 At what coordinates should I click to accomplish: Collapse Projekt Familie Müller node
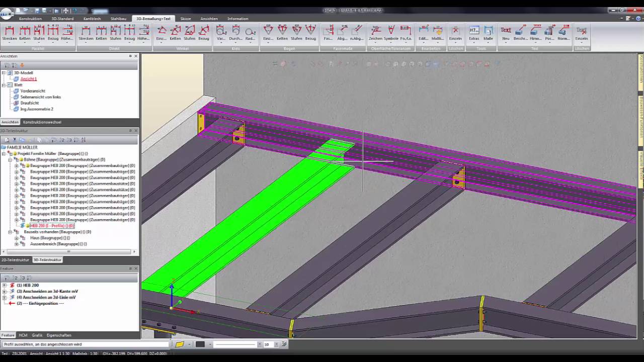[4, 153]
